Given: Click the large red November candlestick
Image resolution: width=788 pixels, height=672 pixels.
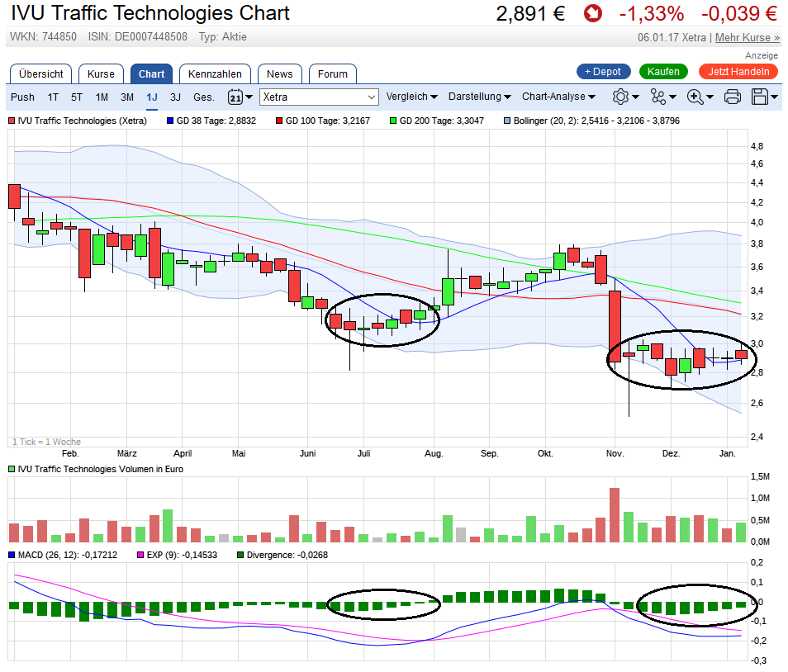Looking at the screenshot, I should [615, 326].
